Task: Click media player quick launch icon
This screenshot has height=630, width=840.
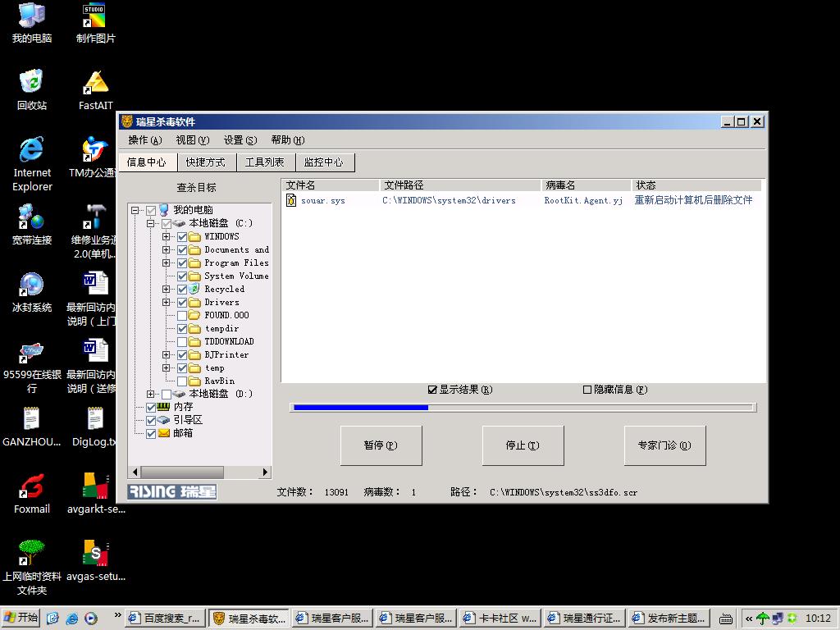Action: tap(91, 619)
